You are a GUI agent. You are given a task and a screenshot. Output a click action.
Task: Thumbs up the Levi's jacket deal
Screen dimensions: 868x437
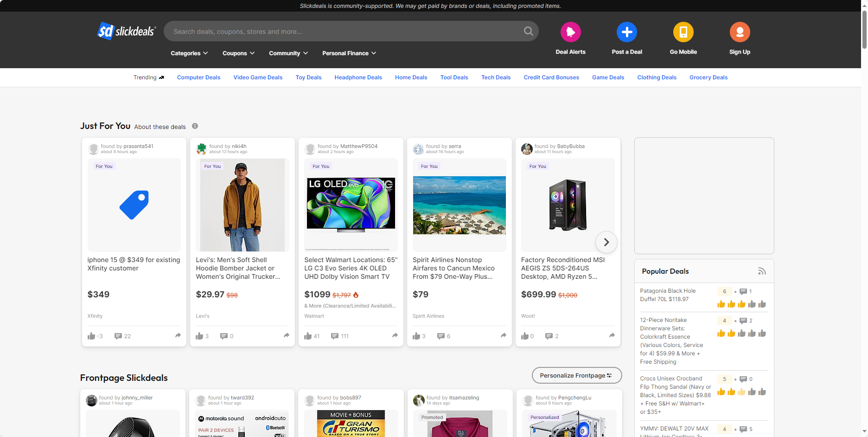point(199,336)
